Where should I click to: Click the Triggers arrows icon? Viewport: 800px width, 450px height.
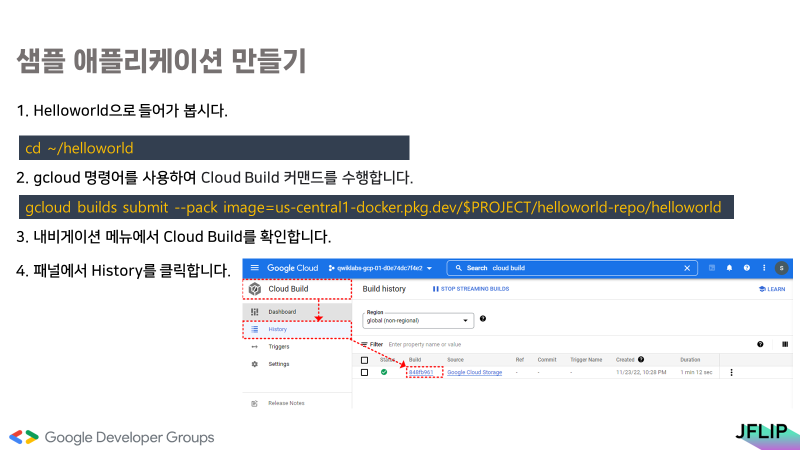255,347
